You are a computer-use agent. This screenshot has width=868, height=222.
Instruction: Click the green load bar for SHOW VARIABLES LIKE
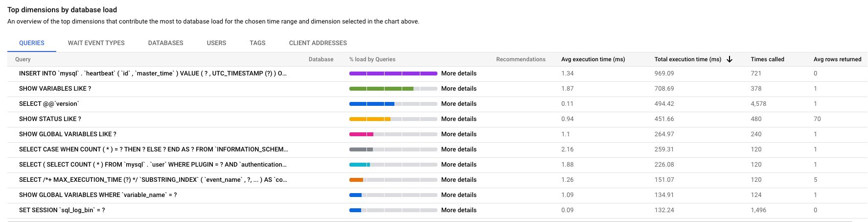(x=381, y=89)
